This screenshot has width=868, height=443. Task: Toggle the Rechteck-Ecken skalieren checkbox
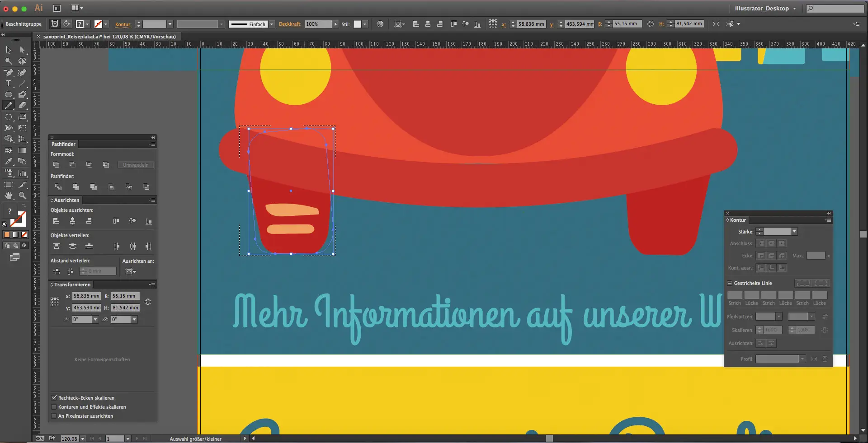tap(54, 398)
